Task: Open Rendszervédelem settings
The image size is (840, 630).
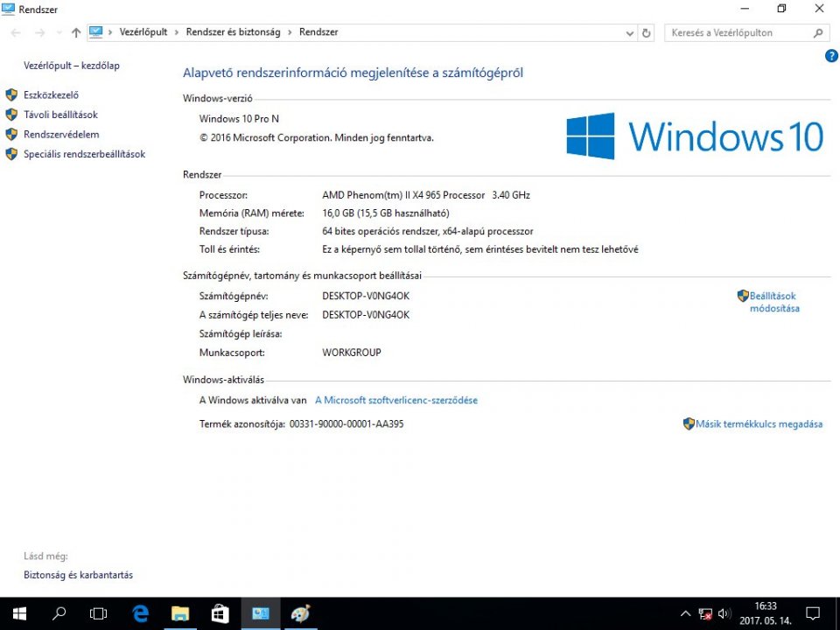Action: [61, 135]
